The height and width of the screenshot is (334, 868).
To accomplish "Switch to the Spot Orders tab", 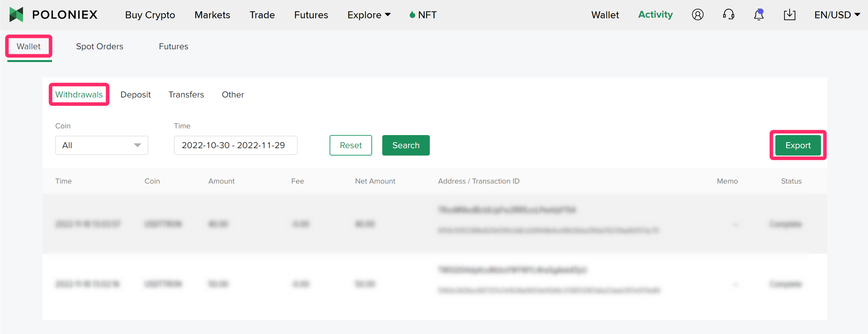I will click(100, 46).
